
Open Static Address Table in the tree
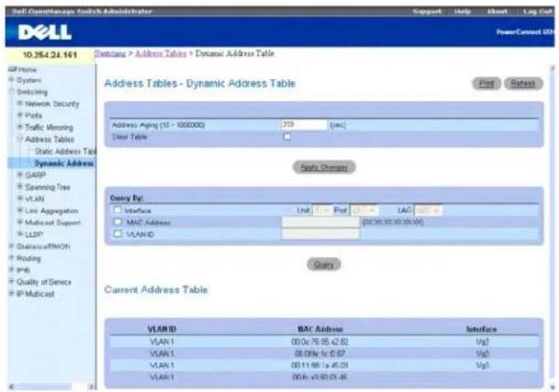click(65, 152)
